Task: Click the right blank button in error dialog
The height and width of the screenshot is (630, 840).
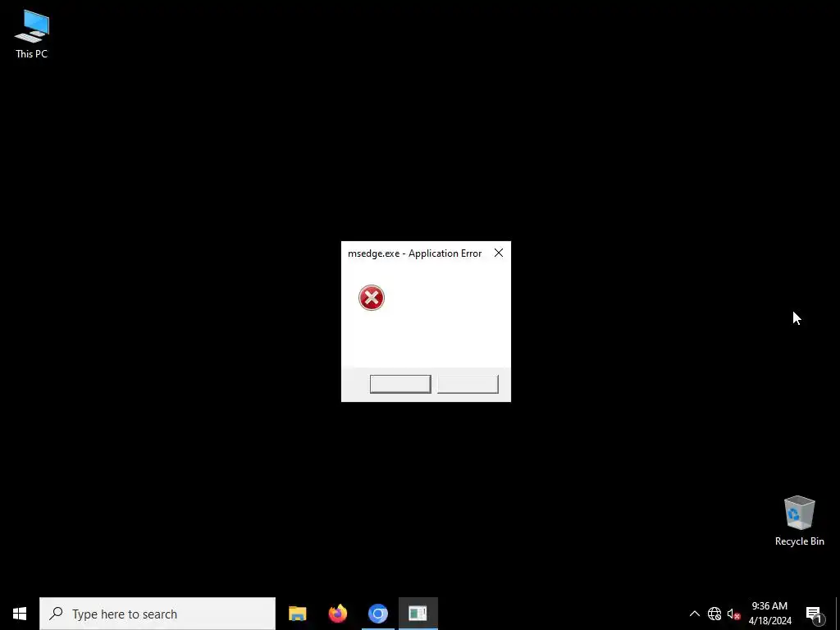Action: 468,384
